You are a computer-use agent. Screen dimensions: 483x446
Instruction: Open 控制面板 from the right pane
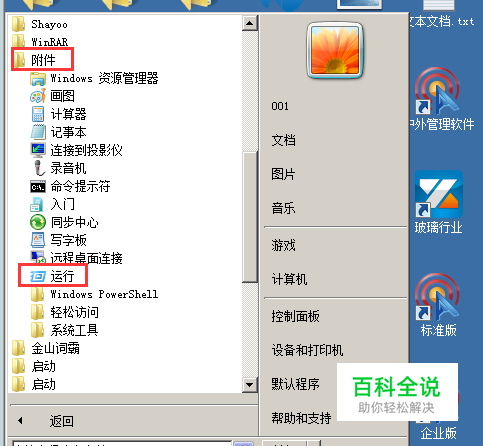click(x=296, y=316)
